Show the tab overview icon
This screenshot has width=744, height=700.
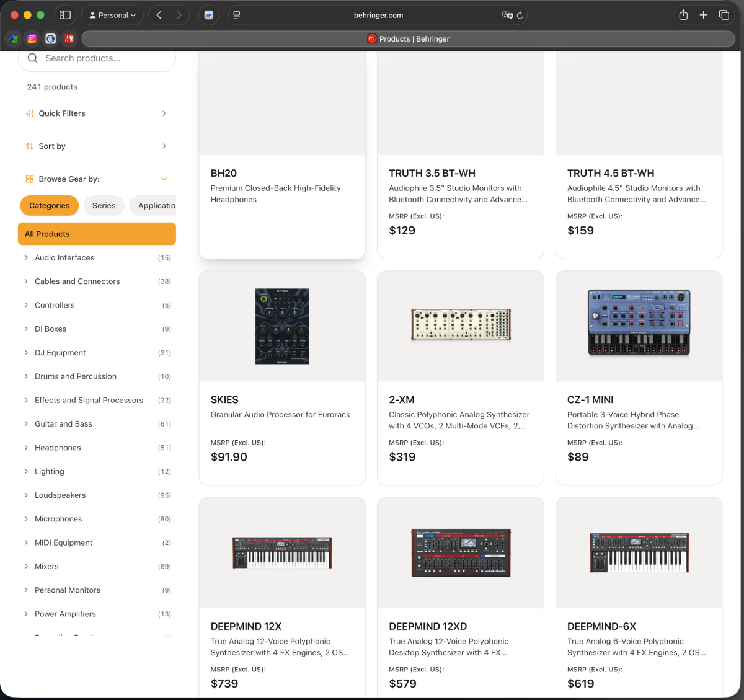[x=724, y=15]
